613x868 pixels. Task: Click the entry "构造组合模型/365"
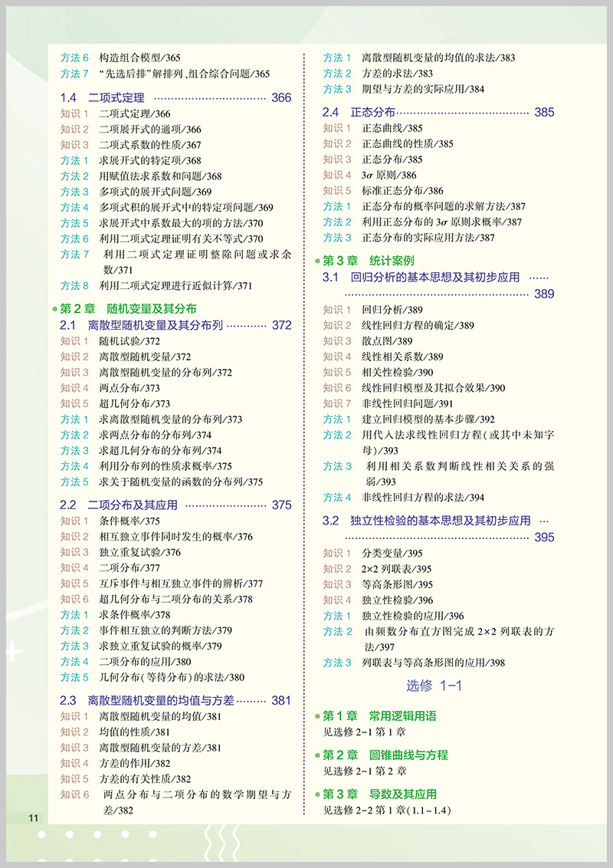140,58
